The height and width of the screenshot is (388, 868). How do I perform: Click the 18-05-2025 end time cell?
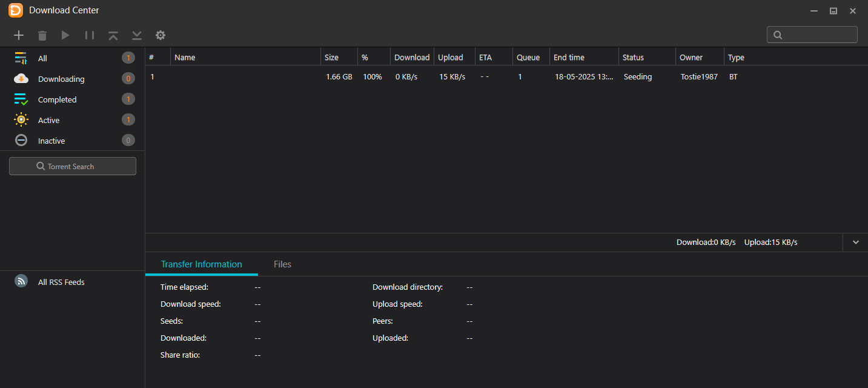[584, 77]
